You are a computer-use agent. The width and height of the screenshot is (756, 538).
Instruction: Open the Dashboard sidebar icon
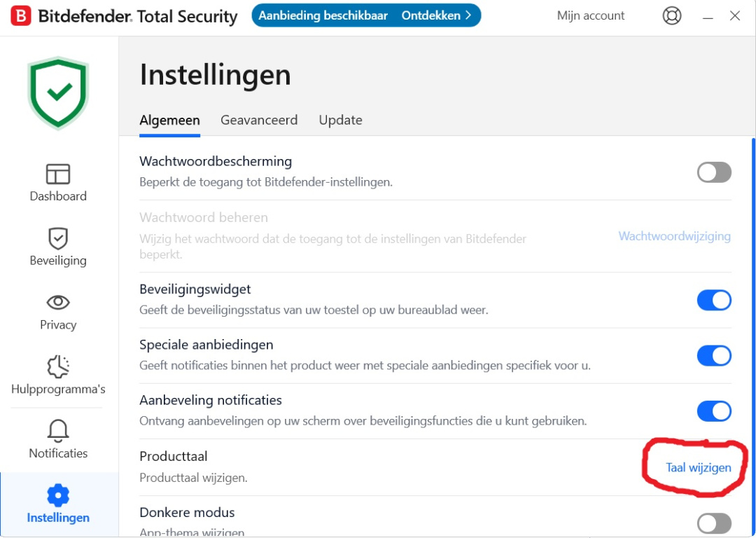pos(58,174)
